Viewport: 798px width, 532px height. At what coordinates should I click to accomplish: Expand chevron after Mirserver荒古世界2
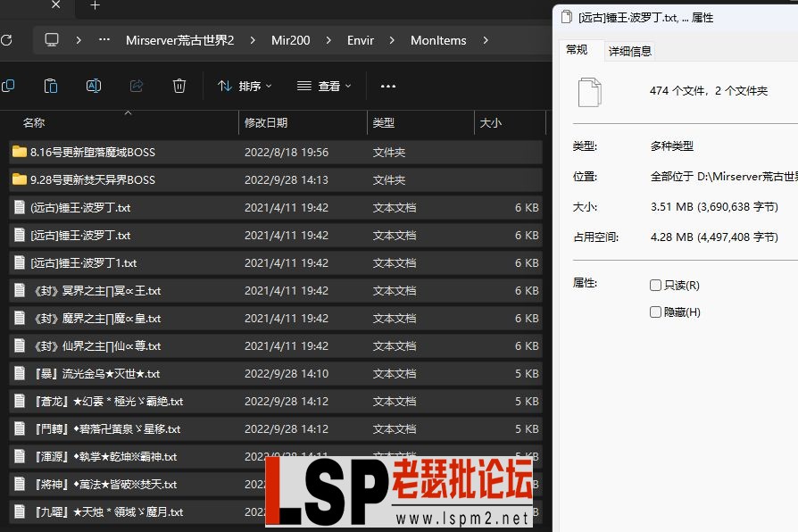(253, 39)
